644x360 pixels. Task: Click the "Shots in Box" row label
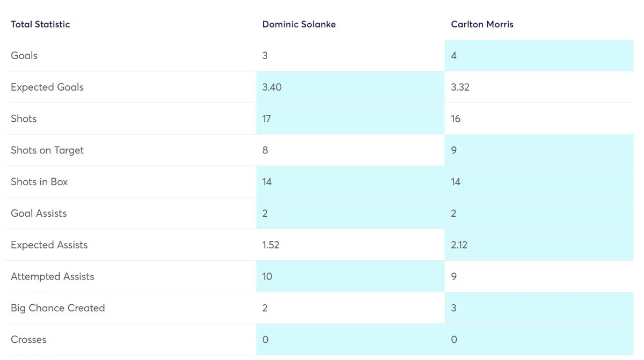click(x=39, y=181)
